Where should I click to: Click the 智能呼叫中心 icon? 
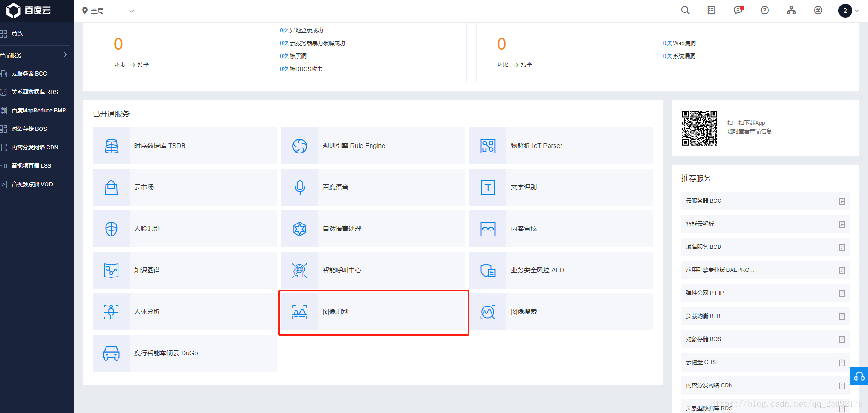300,270
